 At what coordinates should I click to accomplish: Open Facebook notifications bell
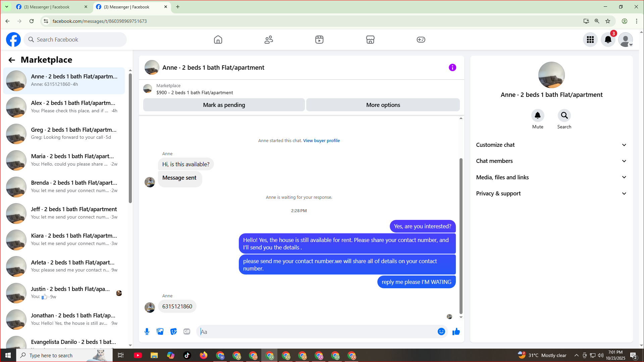pyautogui.click(x=608, y=40)
